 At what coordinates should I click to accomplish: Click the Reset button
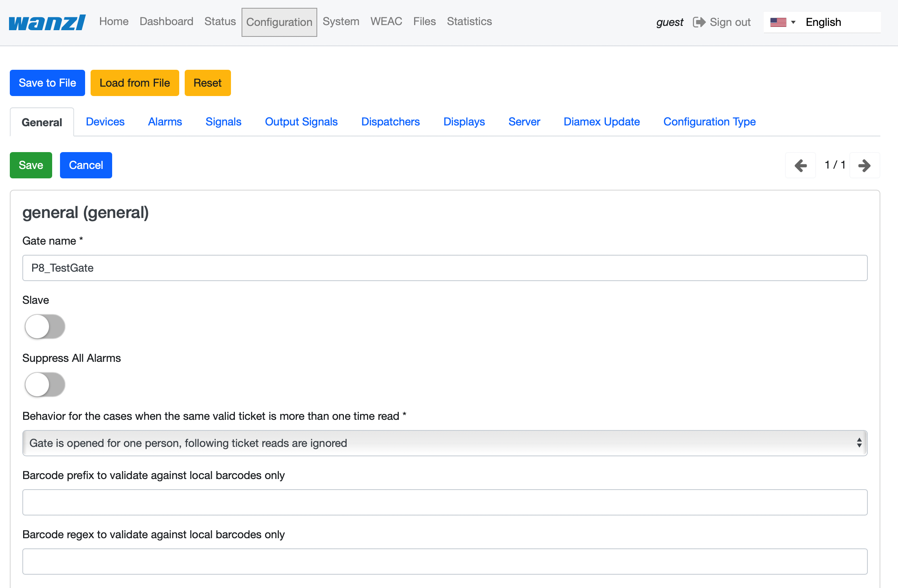point(207,83)
